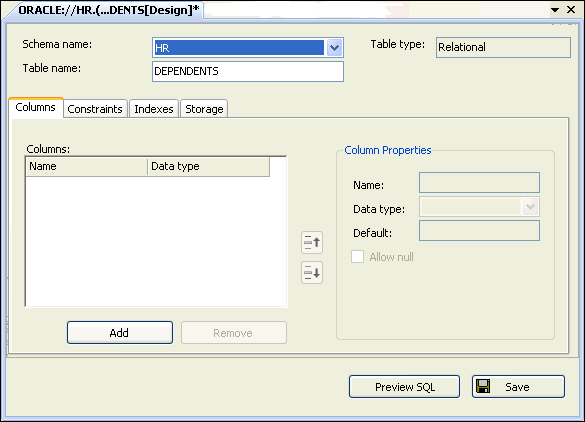The width and height of the screenshot is (585, 422).
Task: Select the ORACLE://HR Design document tab
Action: point(109,10)
